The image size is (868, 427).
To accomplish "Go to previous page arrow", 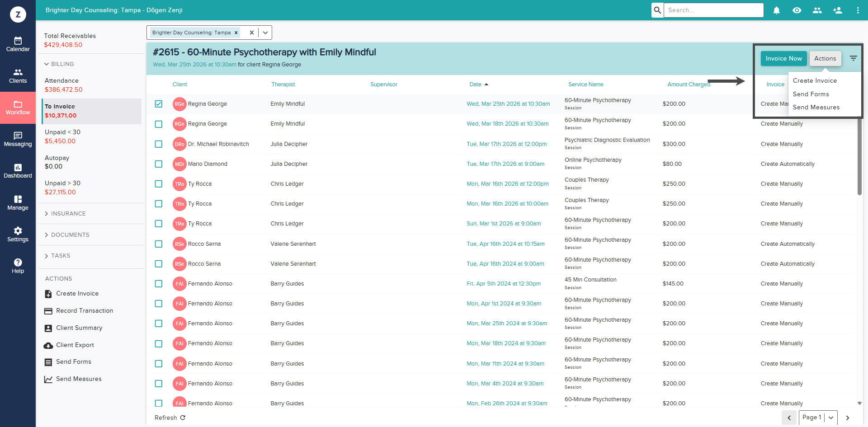I will coord(789,418).
